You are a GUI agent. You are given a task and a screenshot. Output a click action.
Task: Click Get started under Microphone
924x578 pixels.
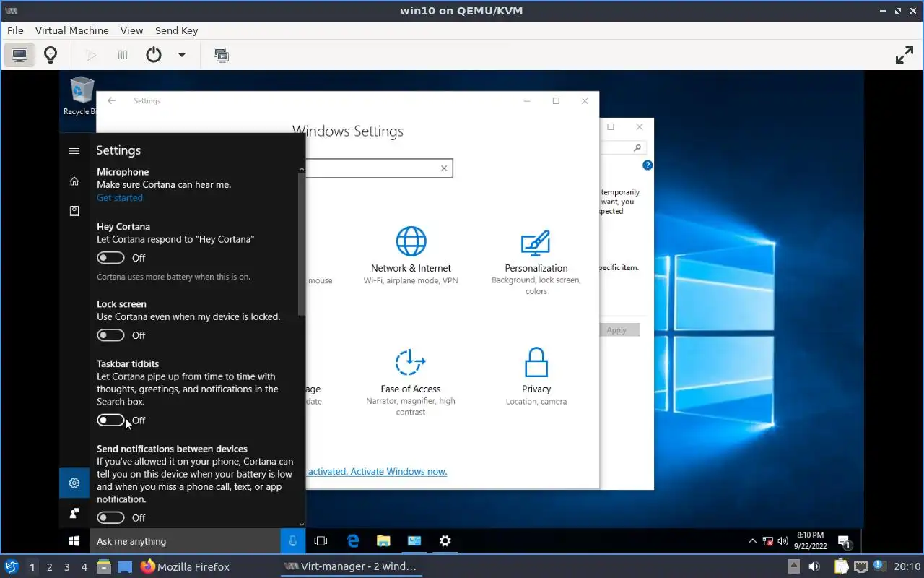point(120,198)
